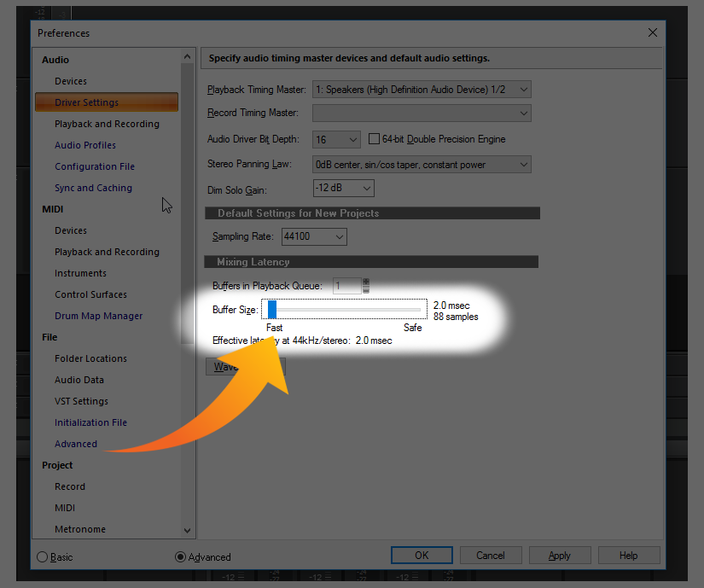Close the Preferences dialog window

(652, 33)
